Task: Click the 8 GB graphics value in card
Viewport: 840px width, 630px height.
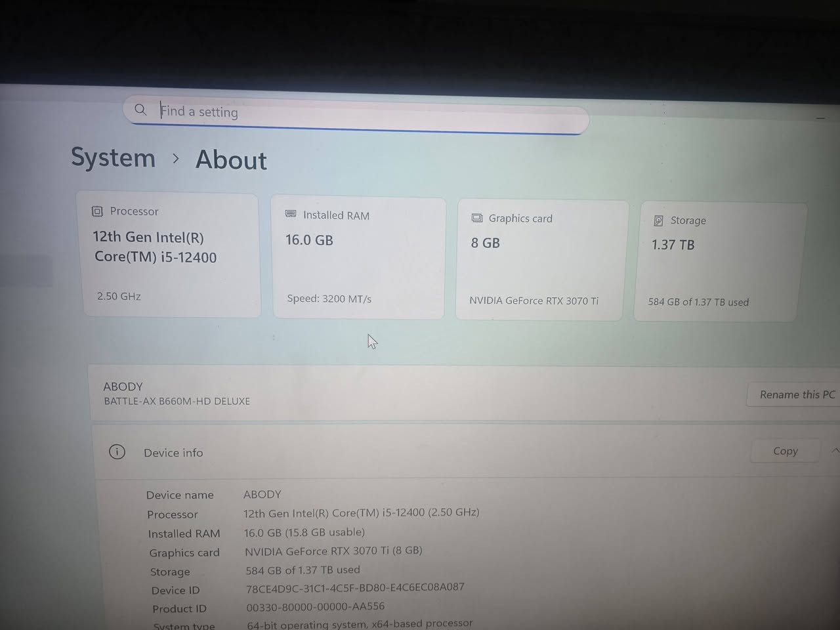Action: 485,243
